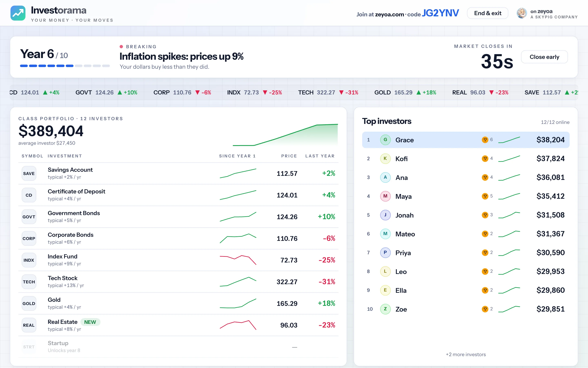Click the Year 6 progress bar
588x368 pixels.
pos(65,66)
